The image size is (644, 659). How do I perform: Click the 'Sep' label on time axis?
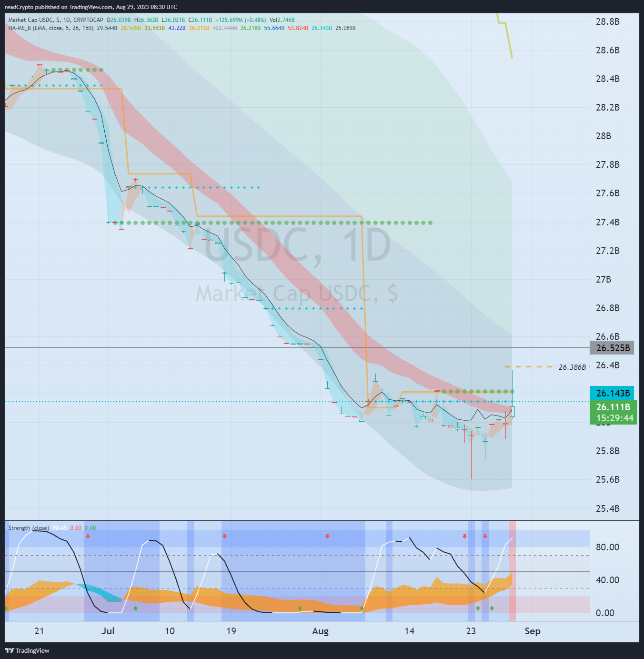[533, 631]
